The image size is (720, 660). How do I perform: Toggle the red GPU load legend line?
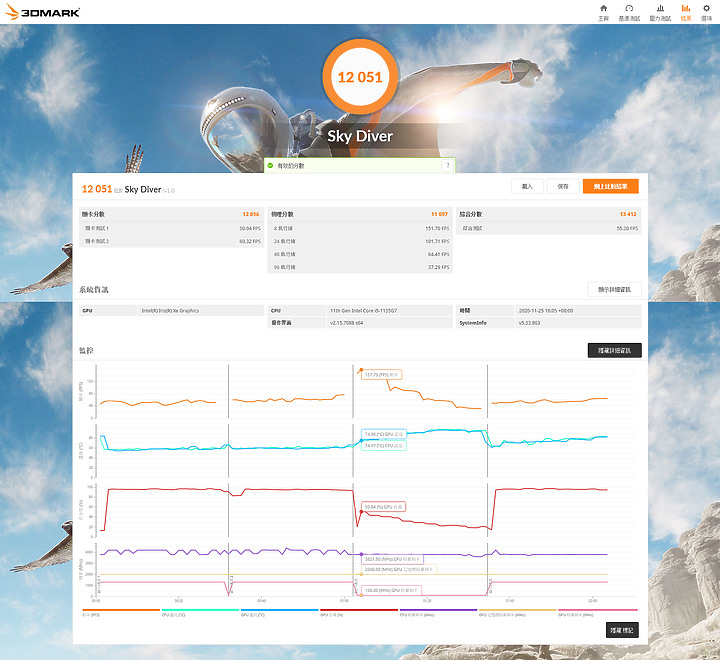click(359, 612)
